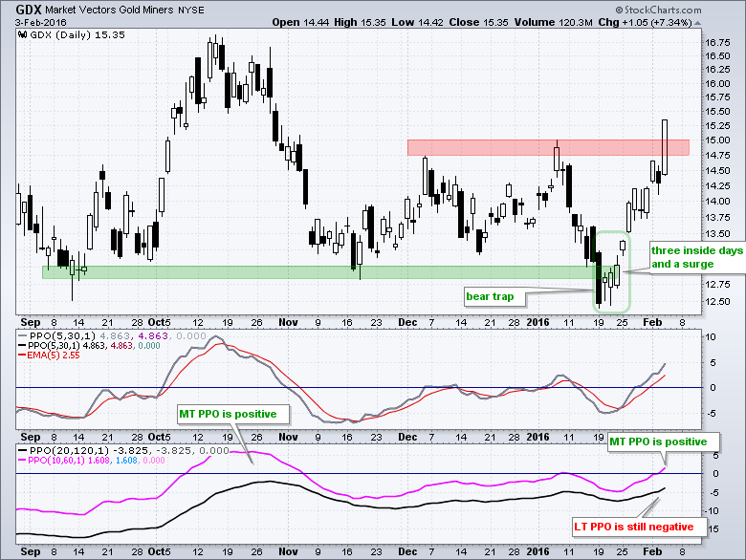Click the EMA(5) 2.55 legend text
The width and height of the screenshot is (746, 560).
54,355
